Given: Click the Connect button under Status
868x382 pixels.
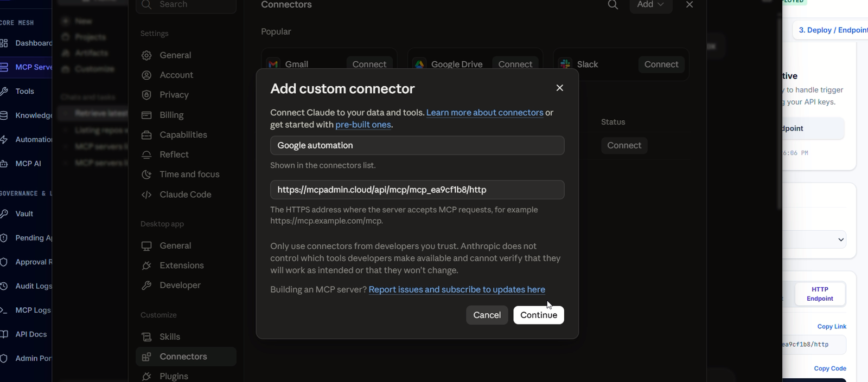Looking at the screenshot, I should coord(624,145).
